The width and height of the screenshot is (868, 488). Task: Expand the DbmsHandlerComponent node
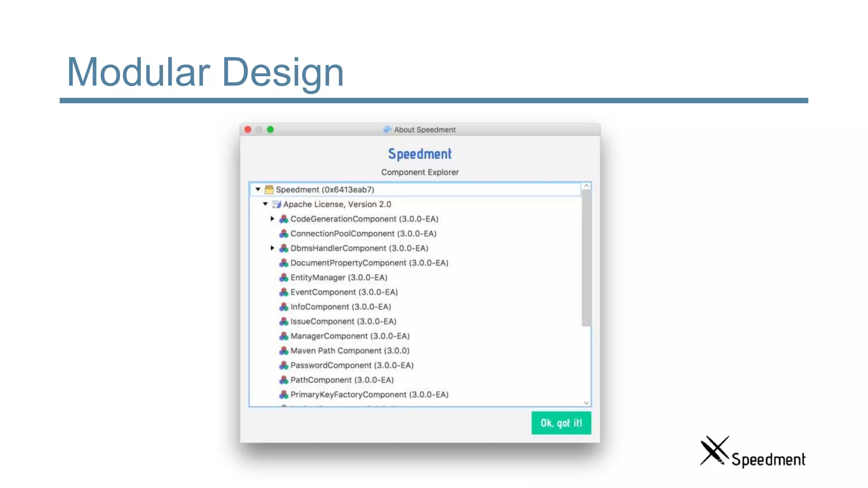tap(273, 248)
